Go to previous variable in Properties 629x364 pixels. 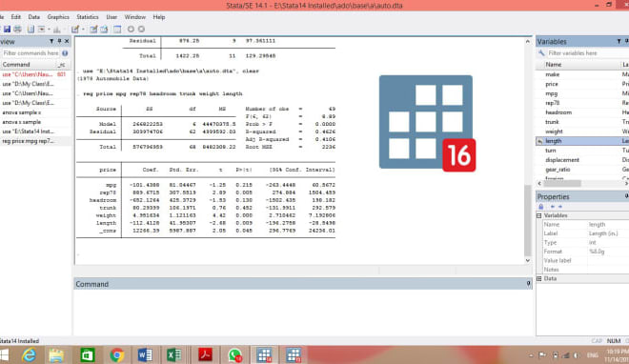(553, 207)
